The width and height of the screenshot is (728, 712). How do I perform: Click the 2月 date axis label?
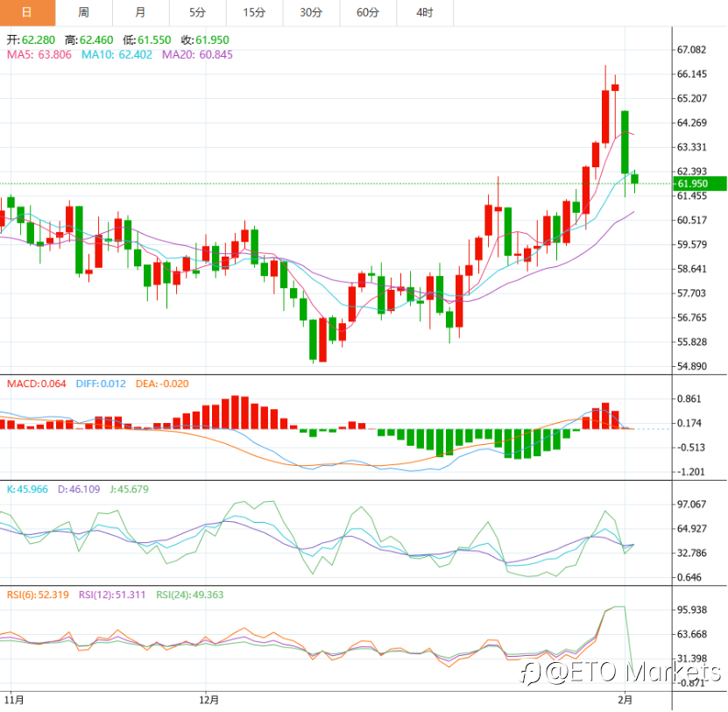[x=626, y=700]
